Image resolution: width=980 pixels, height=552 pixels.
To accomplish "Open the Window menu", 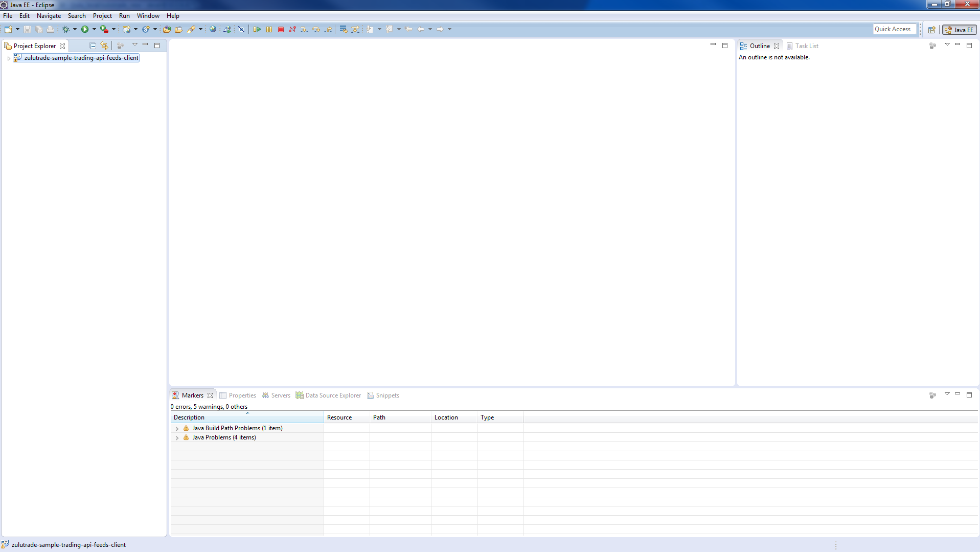I will tap(148, 16).
